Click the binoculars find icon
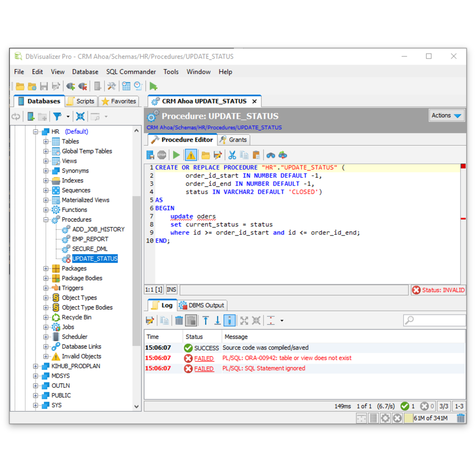 click(x=271, y=155)
